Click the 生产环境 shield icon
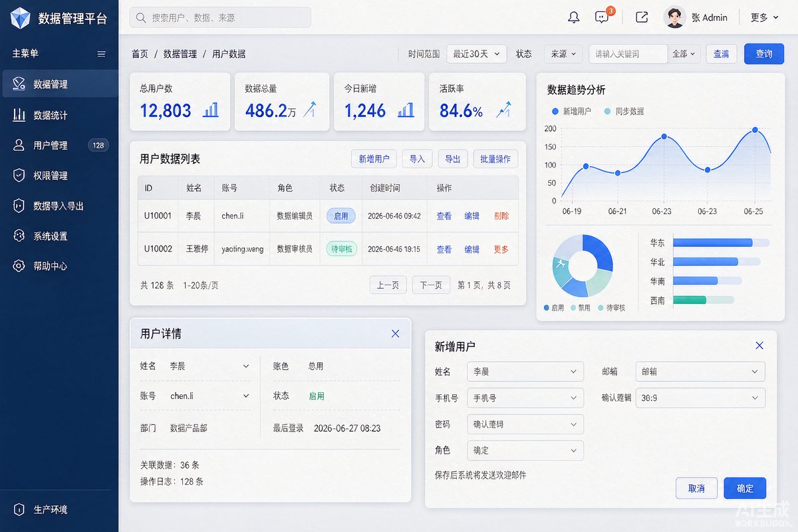Viewport: 798px width, 532px height. [x=19, y=509]
